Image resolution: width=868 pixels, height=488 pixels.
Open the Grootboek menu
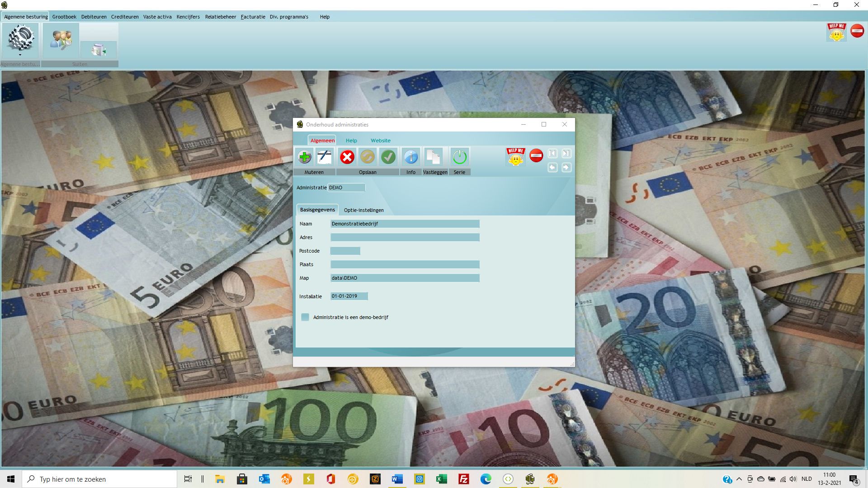64,17
